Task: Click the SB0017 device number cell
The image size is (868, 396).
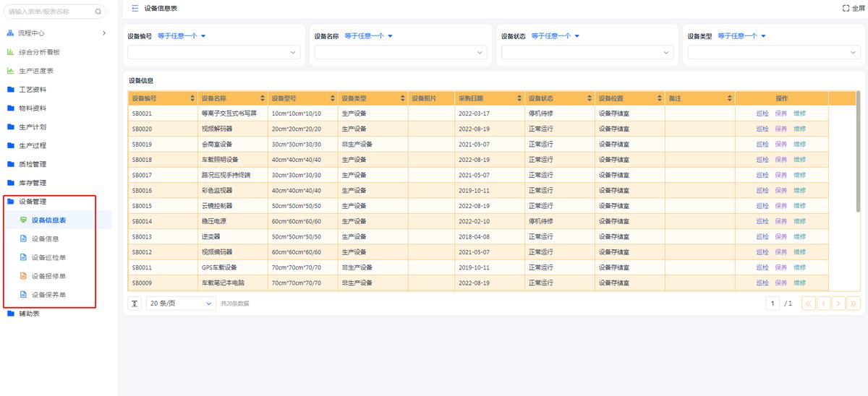Action: pos(163,175)
